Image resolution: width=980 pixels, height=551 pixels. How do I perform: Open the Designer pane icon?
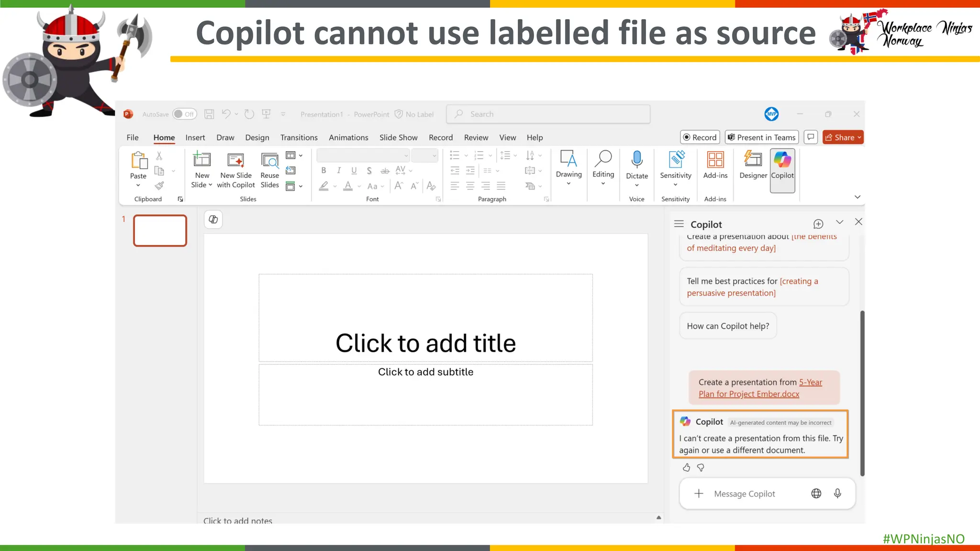click(x=753, y=160)
